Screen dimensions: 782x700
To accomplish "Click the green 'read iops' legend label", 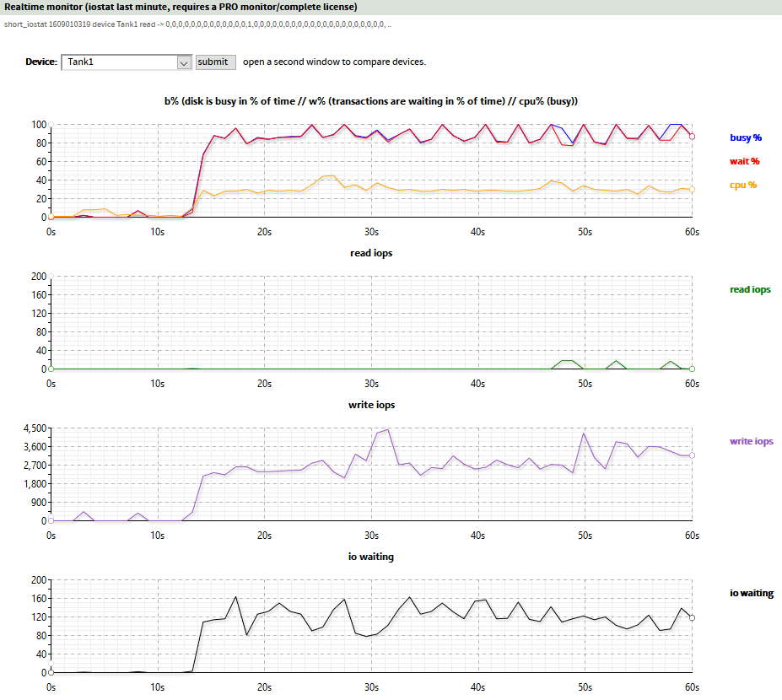I will [x=750, y=289].
